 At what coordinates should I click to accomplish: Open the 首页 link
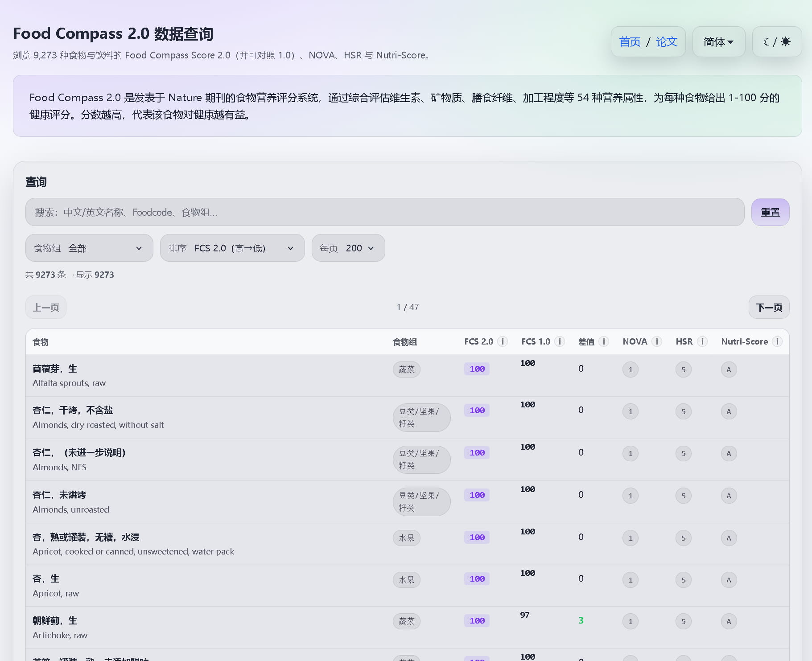click(630, 42)
